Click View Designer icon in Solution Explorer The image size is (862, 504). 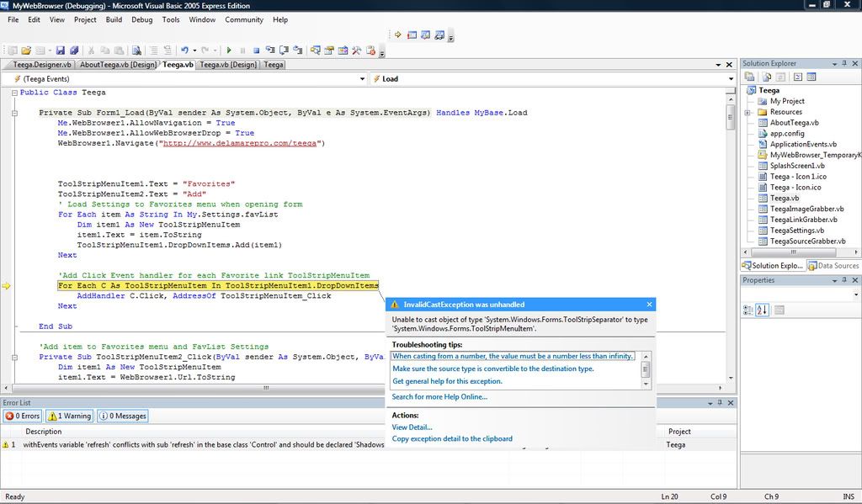(x=811, y=77)
